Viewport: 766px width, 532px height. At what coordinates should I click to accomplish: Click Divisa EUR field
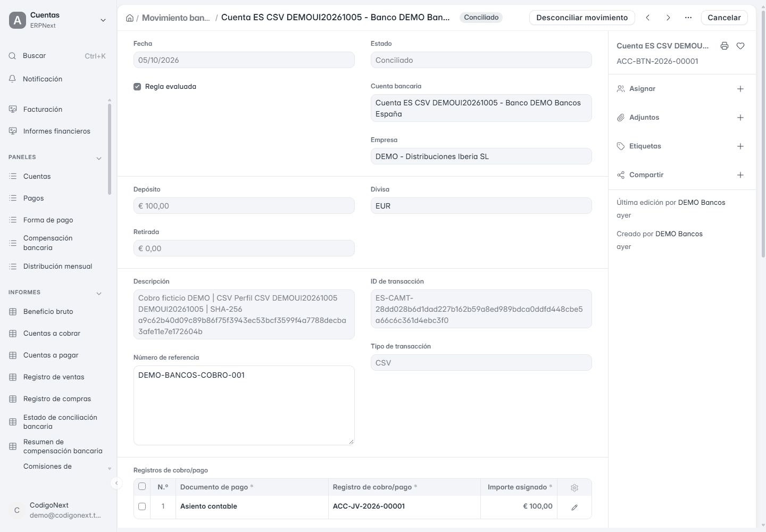tap(481, 206)
